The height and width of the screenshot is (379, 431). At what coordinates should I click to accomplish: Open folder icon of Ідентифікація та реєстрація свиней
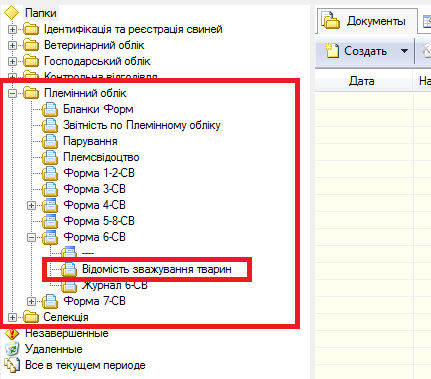pos(31,29)
